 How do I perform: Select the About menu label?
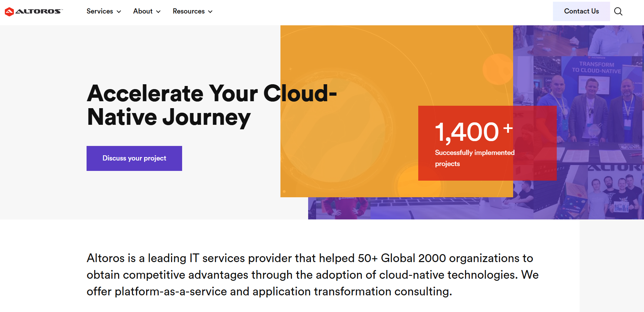click(143, 11)
